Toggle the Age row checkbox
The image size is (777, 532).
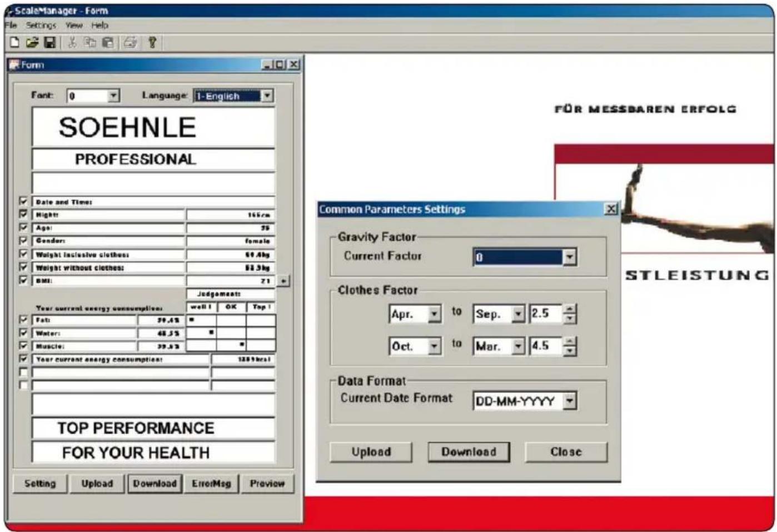[23, 227]
